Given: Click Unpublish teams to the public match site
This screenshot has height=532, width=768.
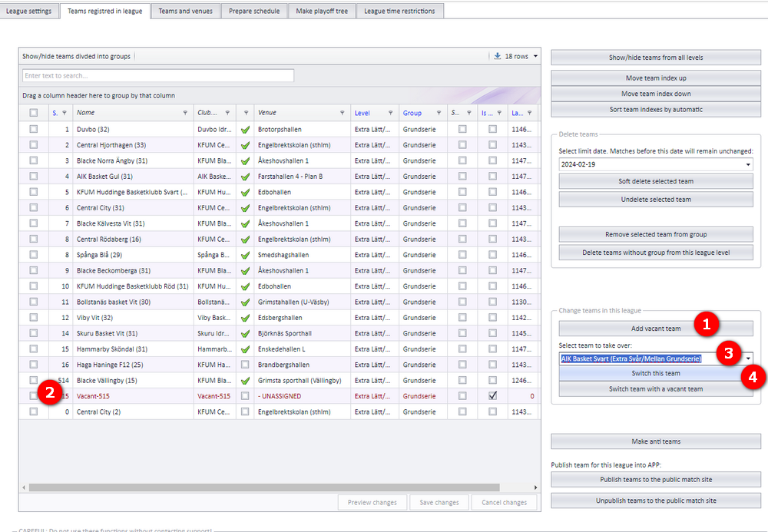Looking at the screenshot, I should pyautogui.click(x=656, y=501).
